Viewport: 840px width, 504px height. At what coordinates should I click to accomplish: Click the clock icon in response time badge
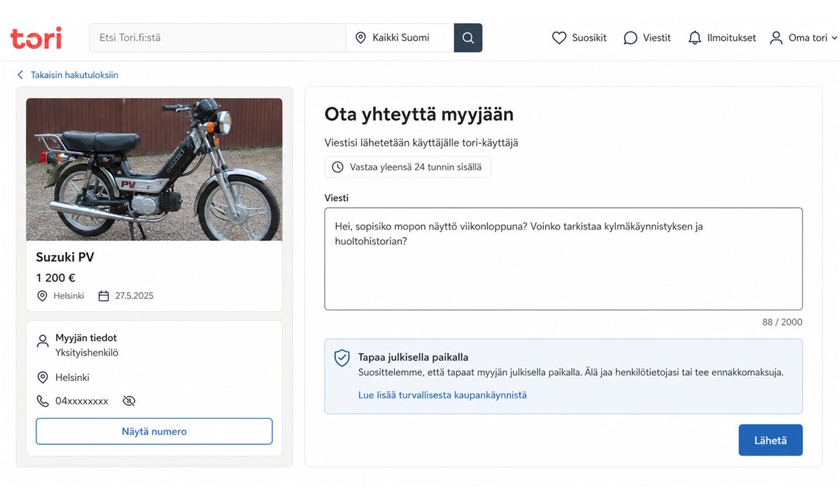(337, 167)
